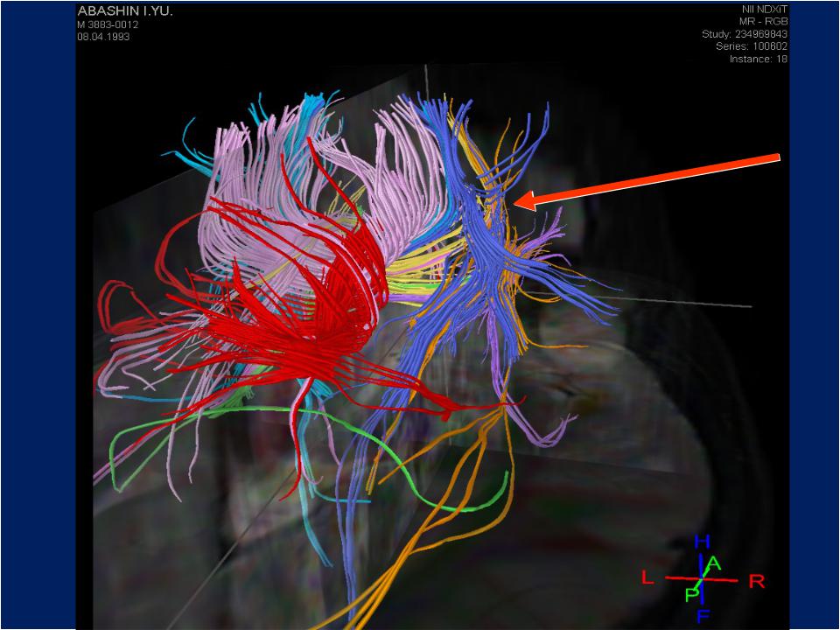Click the Study: 234969843 text
840x630 pixels.
pyautogui.click(x=745, y=34)
